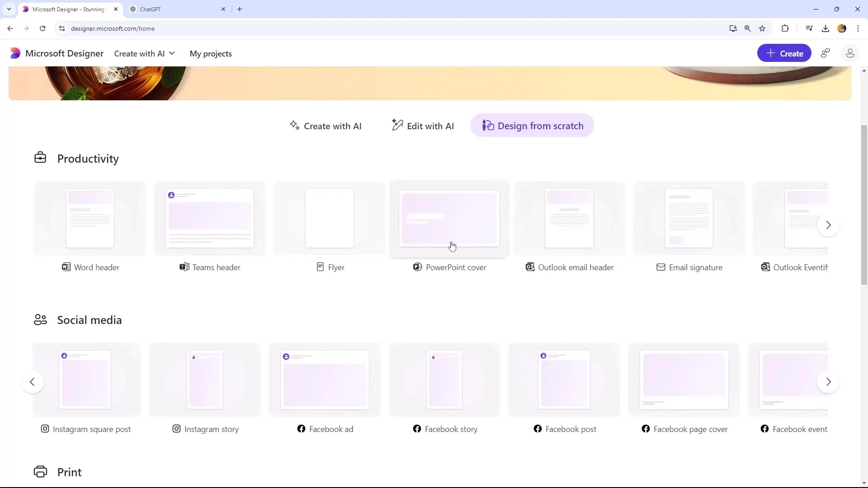
Task: Click the Microsoft Designer home icon
Action: pos(15,53)
